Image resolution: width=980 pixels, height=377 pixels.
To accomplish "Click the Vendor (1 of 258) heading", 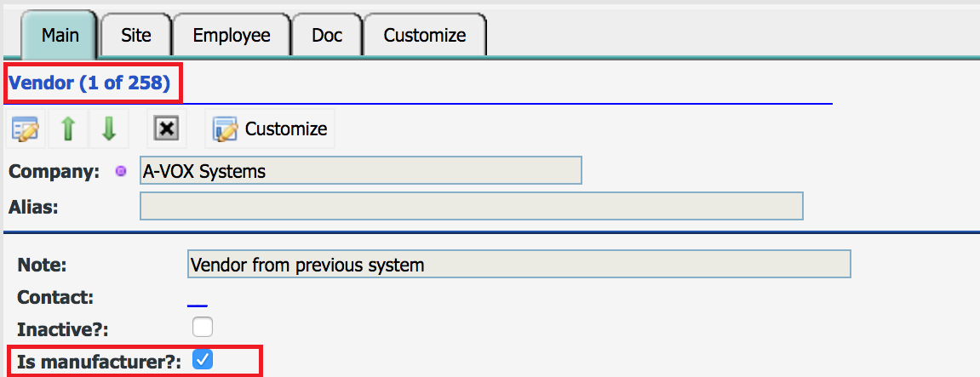I will tap(89, 83).
